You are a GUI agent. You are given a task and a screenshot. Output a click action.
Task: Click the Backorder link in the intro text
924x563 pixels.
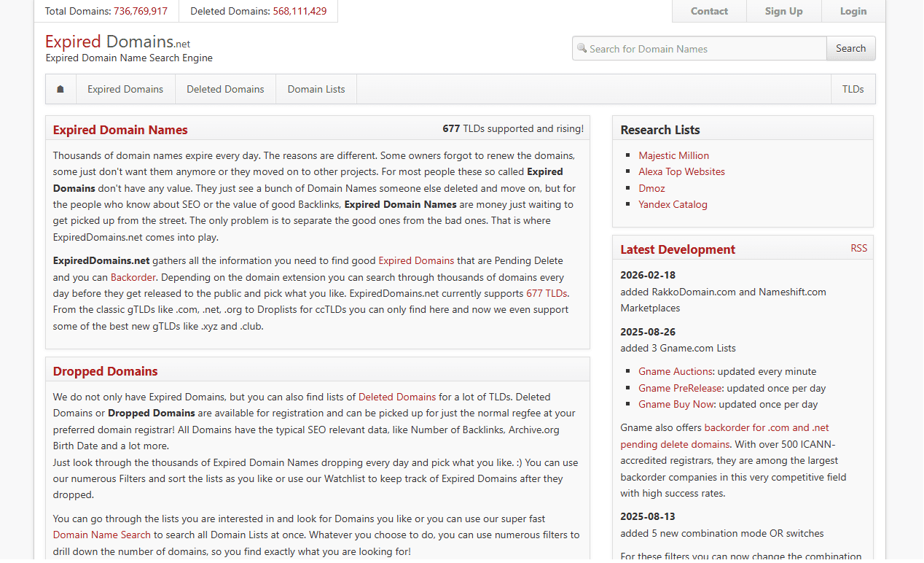133,276
